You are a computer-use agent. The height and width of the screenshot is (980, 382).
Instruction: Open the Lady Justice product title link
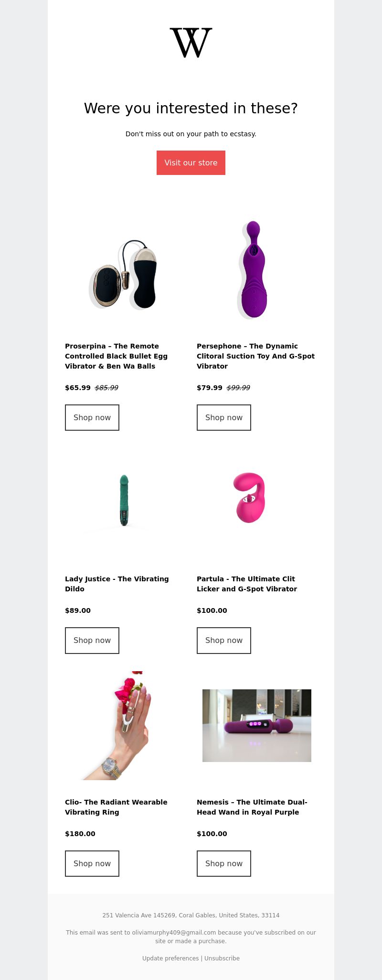click(117, 584)
